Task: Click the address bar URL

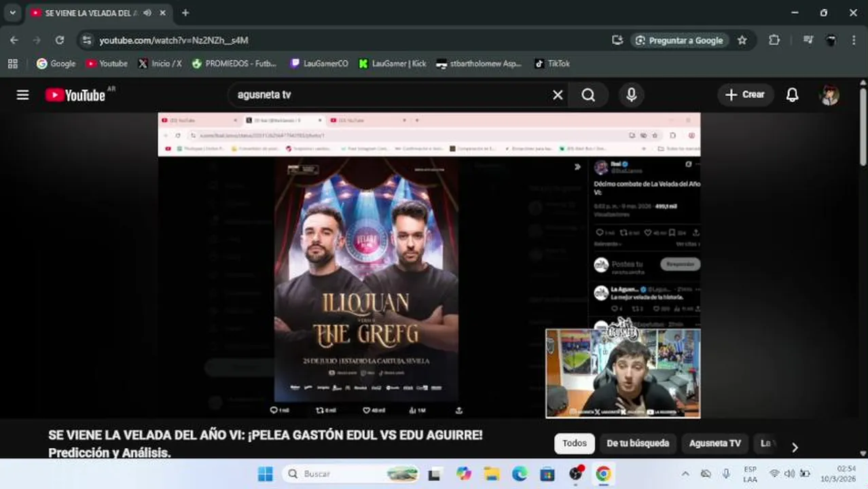Action: [x=174, y=41]
